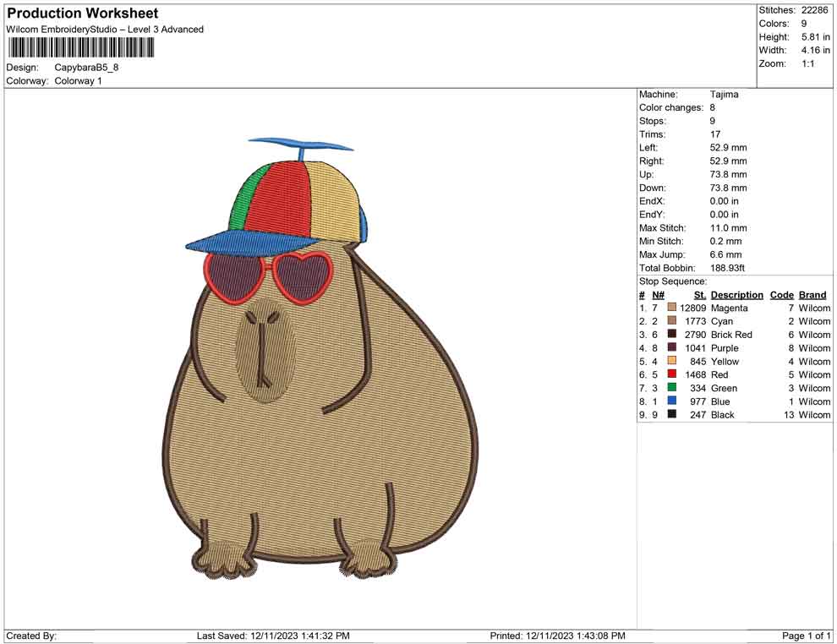Click the Black swatch at row nine

[x=672, y=415]
